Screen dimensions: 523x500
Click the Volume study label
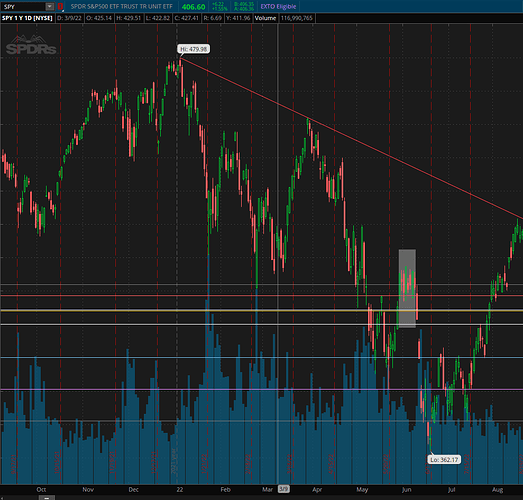click(266, 18)
